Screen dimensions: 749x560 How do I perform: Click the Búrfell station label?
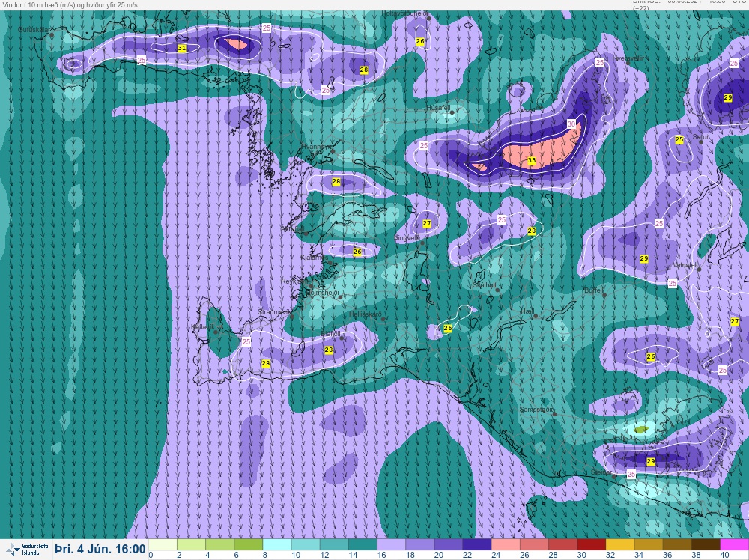point(594,290)
